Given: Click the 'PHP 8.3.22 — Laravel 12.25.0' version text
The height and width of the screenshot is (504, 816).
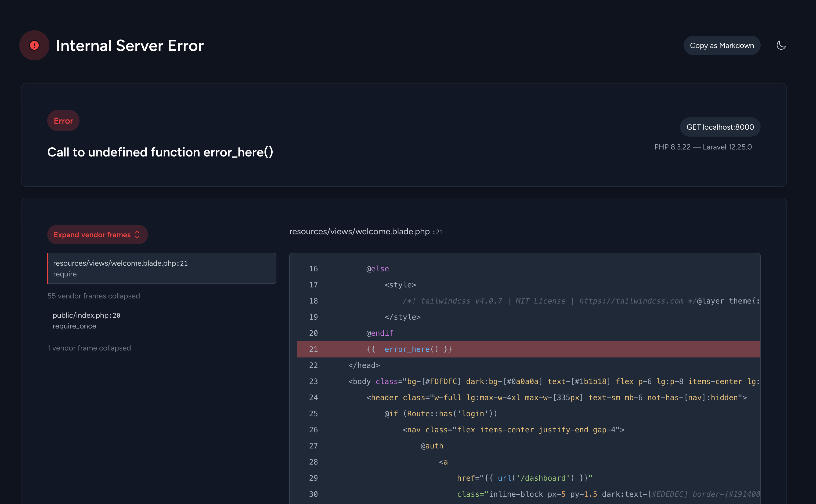Looking at the screenshot, I should click(x=703, y=147).
